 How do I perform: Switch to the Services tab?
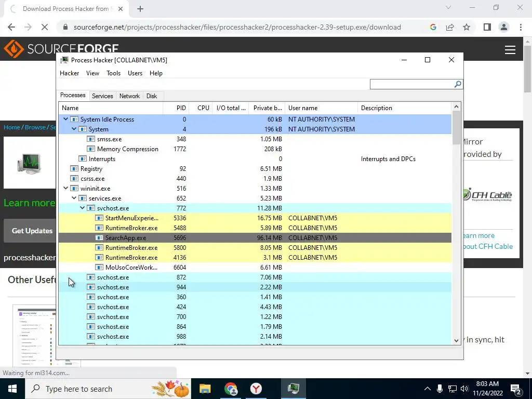pos(102,96)
